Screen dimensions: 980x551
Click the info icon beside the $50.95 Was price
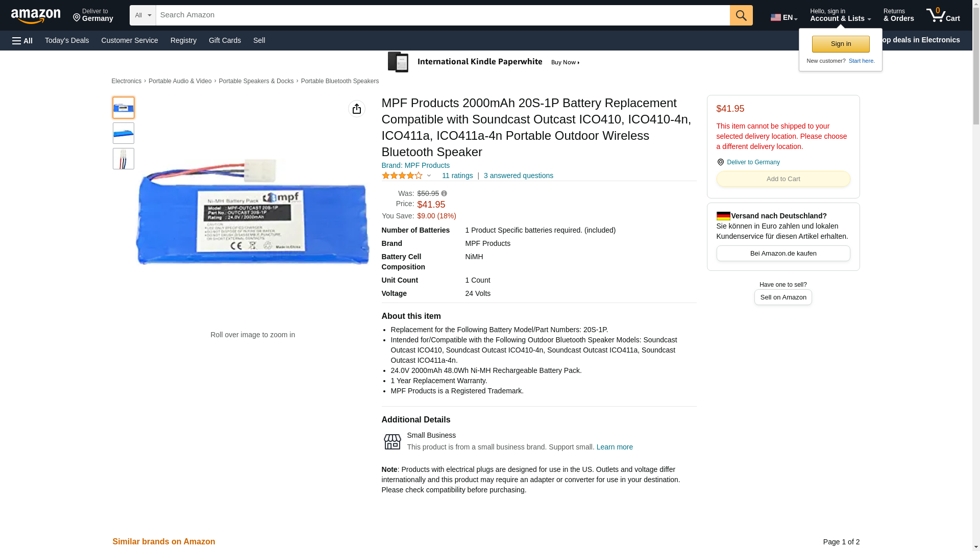coord(444,193)
